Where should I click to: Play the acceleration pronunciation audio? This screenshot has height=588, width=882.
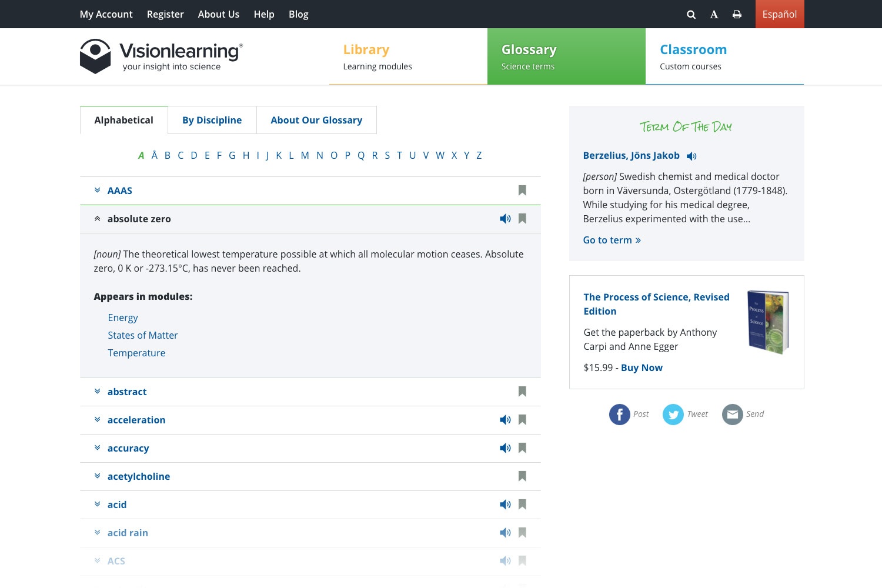505,420
